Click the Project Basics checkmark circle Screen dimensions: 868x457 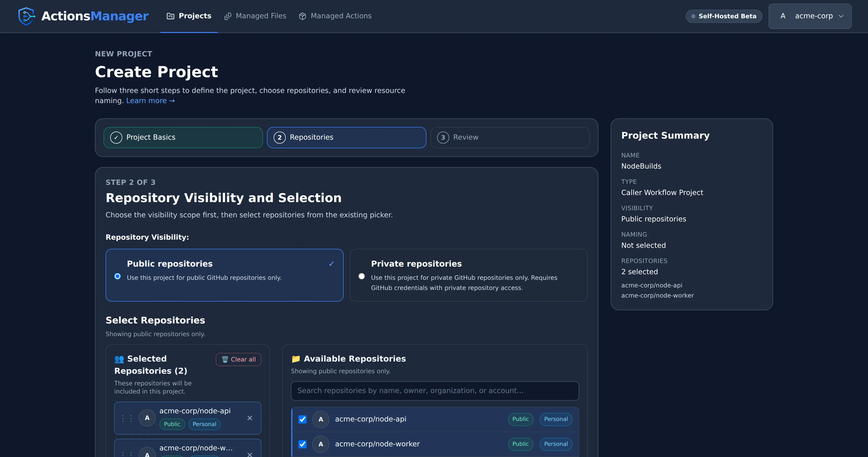click(116, 138)
